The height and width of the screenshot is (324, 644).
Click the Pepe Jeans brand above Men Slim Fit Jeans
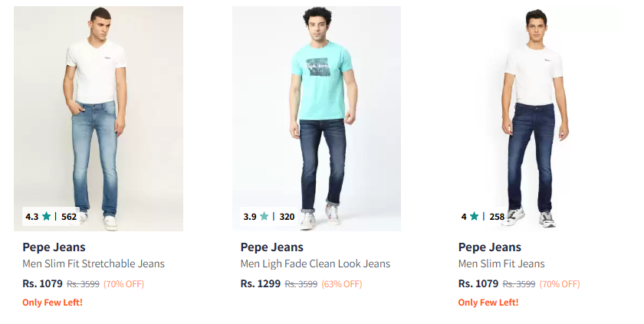point(490,247)
